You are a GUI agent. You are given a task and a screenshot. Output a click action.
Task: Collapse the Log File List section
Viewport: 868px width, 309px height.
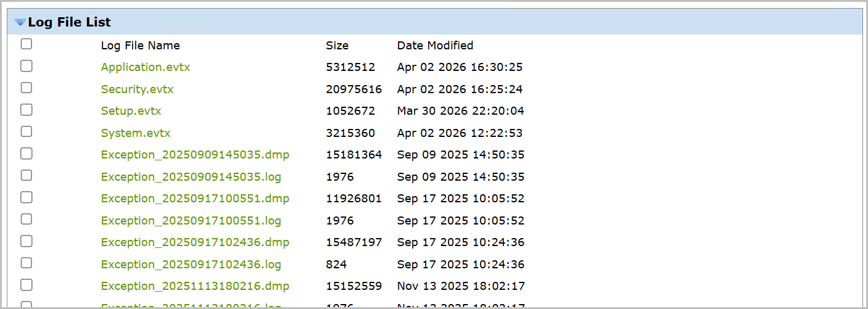20,22
